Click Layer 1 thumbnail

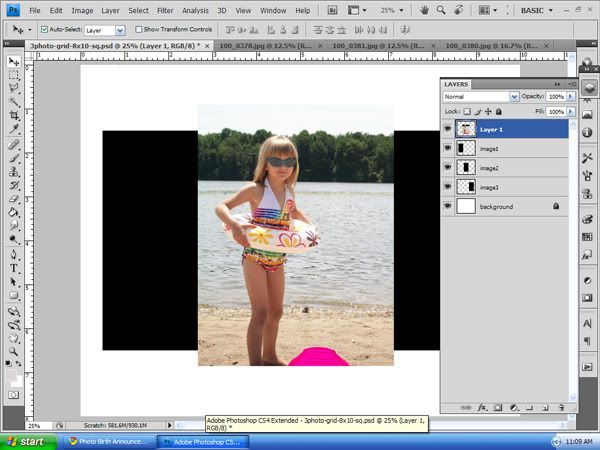click(466, 129)
